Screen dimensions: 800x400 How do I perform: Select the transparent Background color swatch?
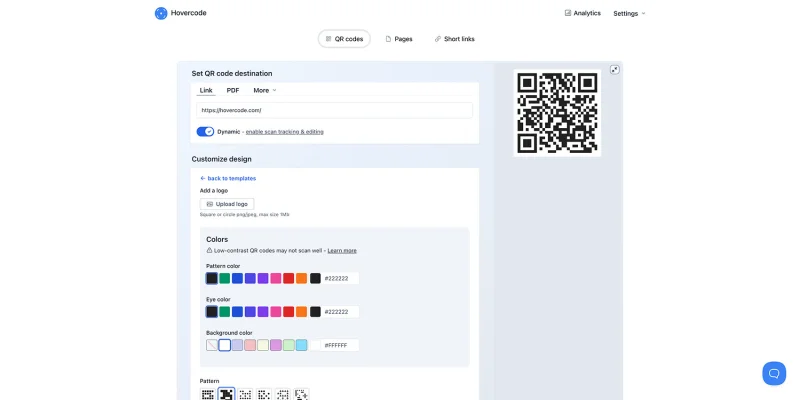pos(212,345)
